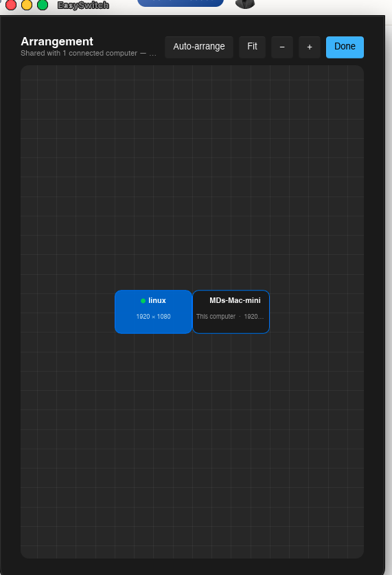Click the Auto-arrange button
The image size is (392, 575).
click(199, 47)
